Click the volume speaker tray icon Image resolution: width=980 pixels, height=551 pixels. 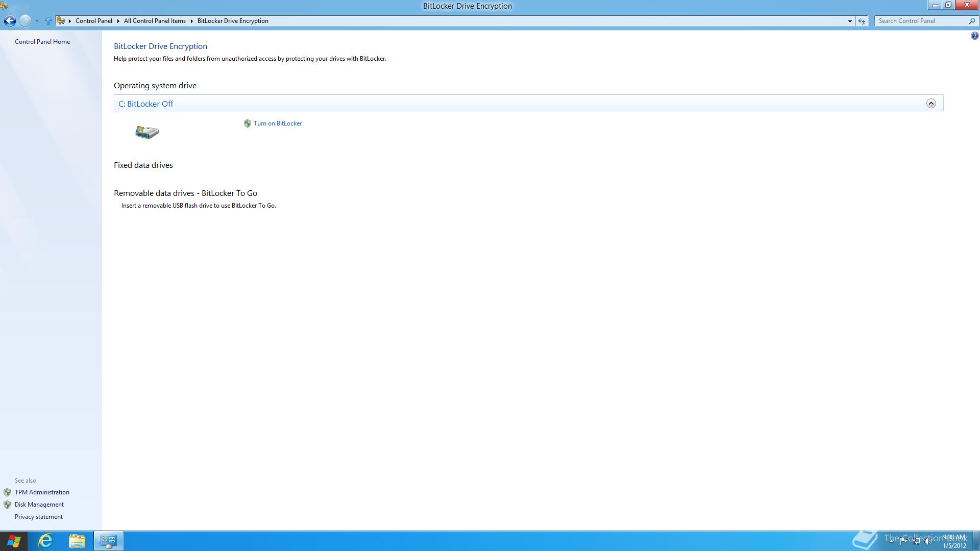[x=928, y=541]
